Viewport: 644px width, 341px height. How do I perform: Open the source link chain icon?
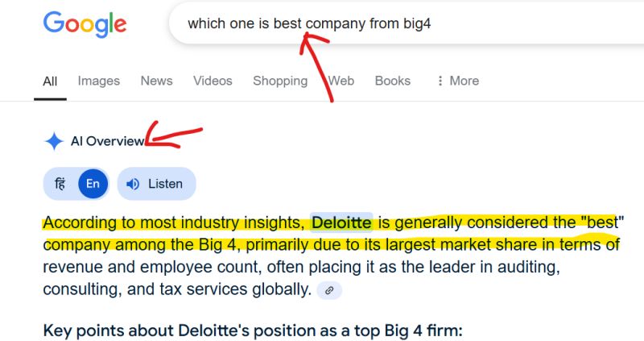pos(329,290)
